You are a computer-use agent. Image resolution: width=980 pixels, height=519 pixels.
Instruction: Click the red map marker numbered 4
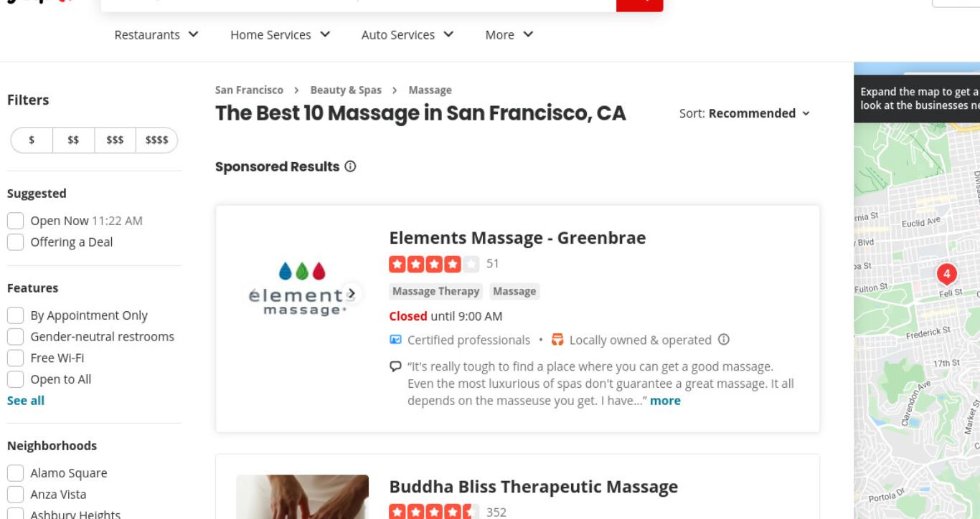[x=946, y=275]
